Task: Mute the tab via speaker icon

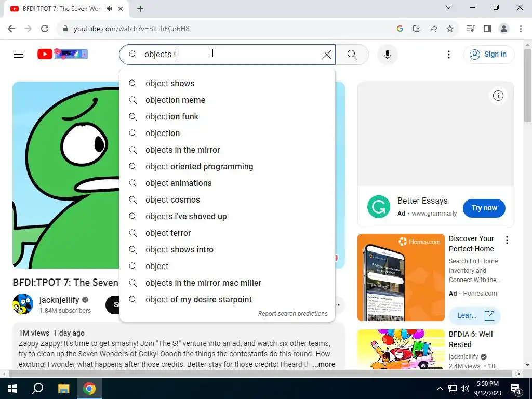Action: 109,9
